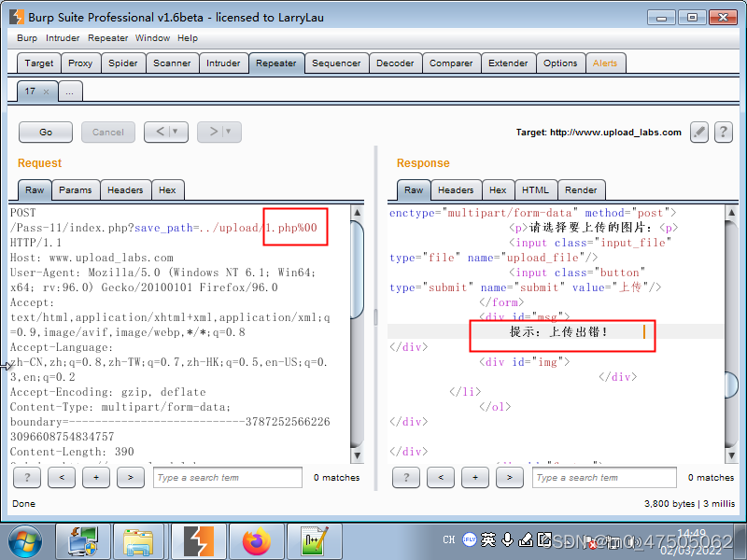This screenshot has height=560, width=747.
Task: Click Request search plus options button
Action: (x=96, y=477)
